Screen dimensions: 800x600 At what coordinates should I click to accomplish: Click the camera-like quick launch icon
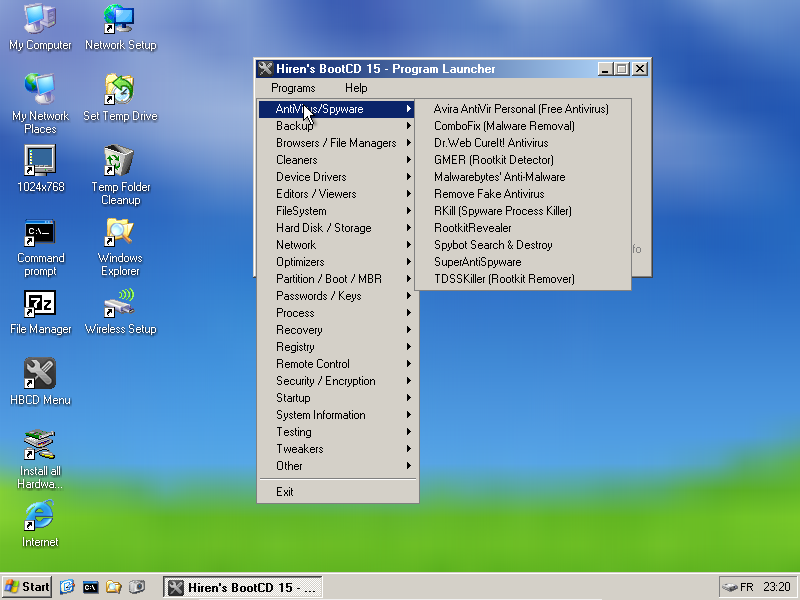tap(137, 587)
